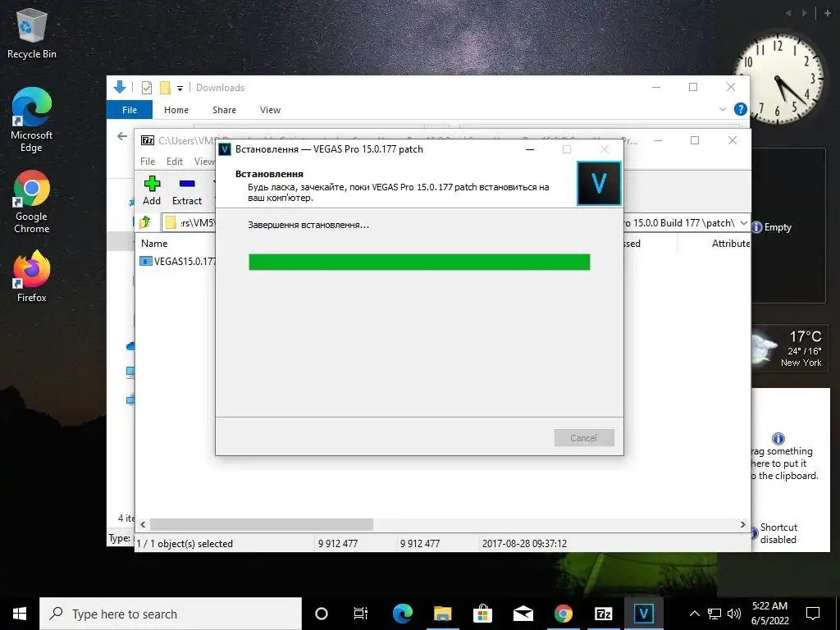Image resolution: width=840 pixels, height=630 pixels.
Task: Switch to the View tab in Explorer
Action: tap(270, 110)
